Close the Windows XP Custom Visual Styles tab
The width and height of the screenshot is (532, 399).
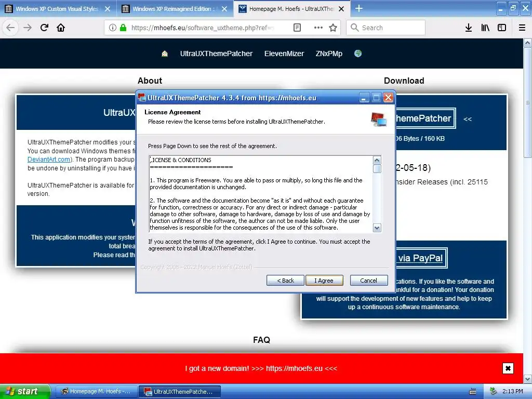tap(108, 9)
